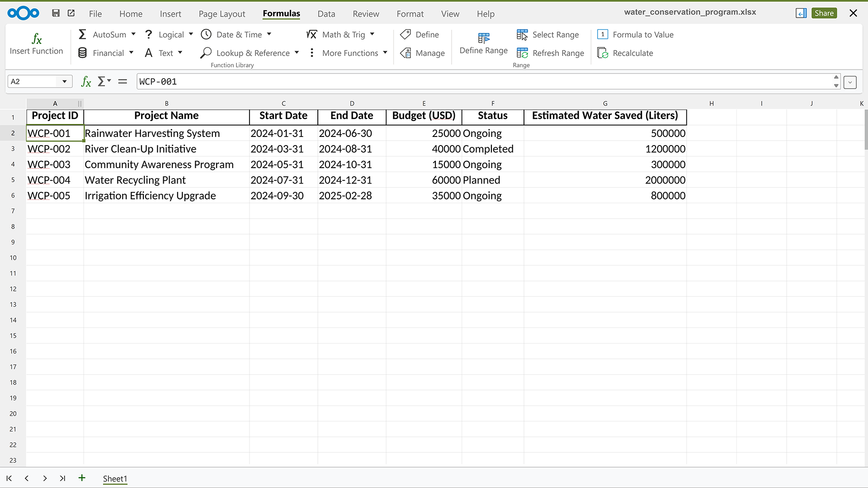
Task: Select the Sheet1 tab
Action: pyautogui.click(x=115, y=479)
